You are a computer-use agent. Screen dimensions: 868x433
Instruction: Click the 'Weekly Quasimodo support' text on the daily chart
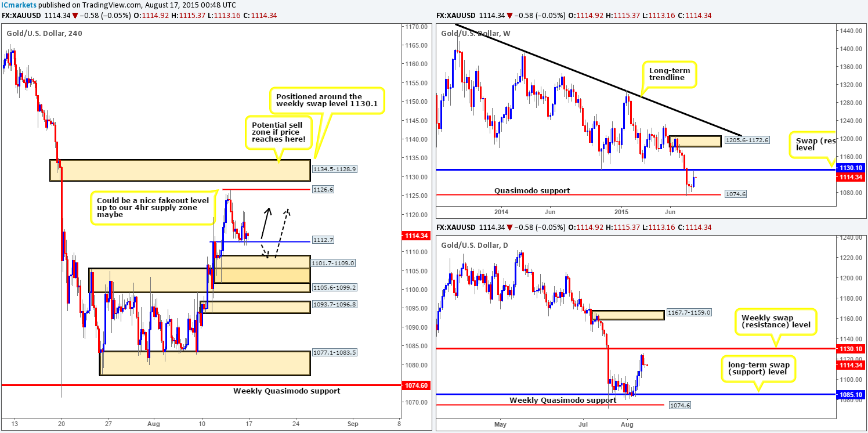click(563, 400)
